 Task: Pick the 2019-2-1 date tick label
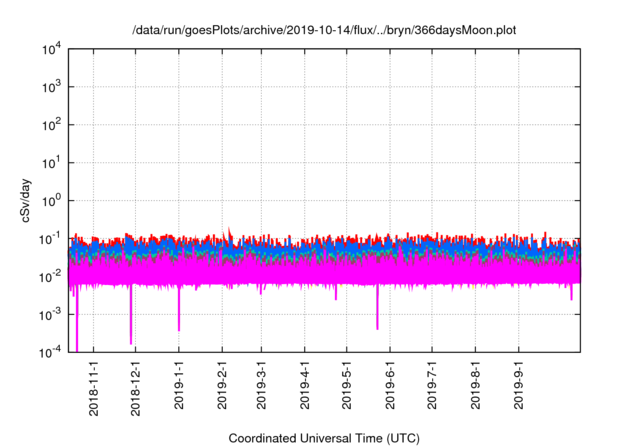[x=222, y=389]
